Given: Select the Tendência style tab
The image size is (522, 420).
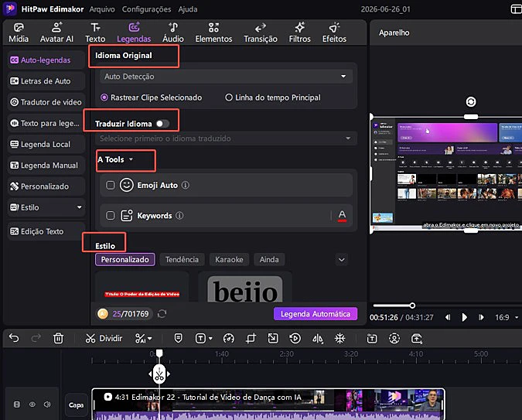Looking at the screenshot, I should tap(182, 259).
